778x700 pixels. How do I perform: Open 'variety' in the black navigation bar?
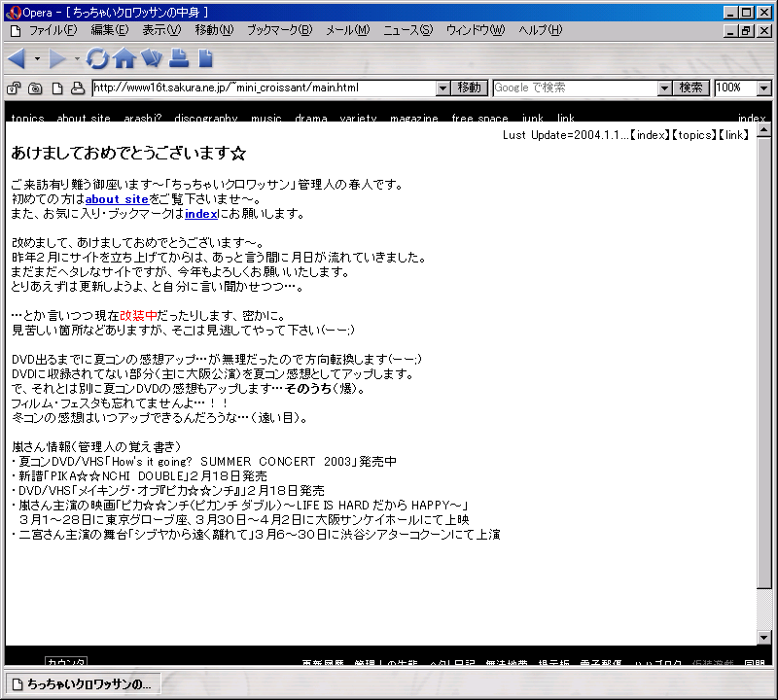[358, 118]
